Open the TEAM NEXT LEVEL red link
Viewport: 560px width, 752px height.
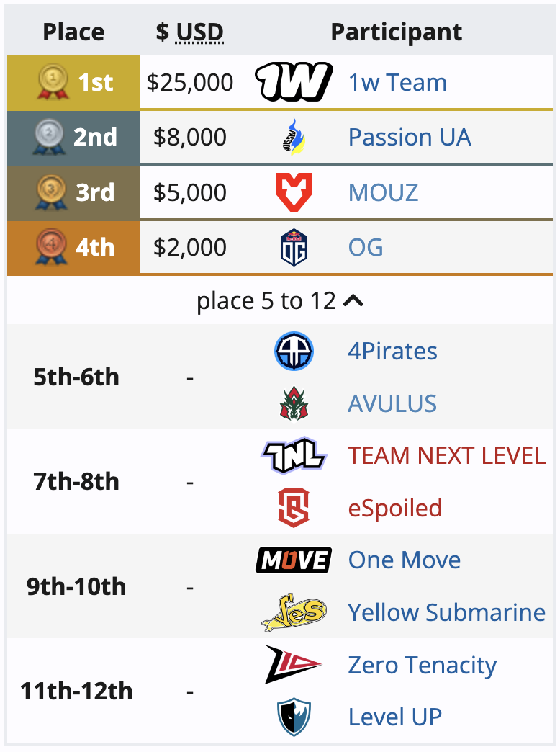[447, 455]
